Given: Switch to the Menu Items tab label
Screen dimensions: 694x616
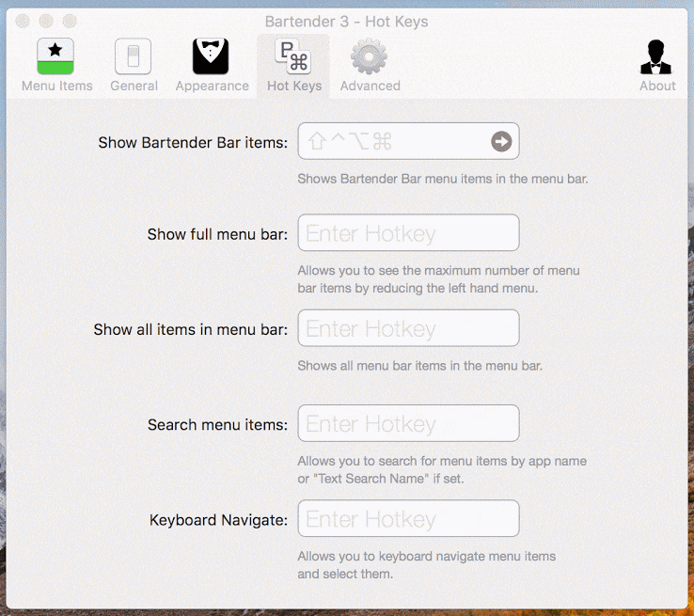Looking at the screenshot, I should point(57,86).
